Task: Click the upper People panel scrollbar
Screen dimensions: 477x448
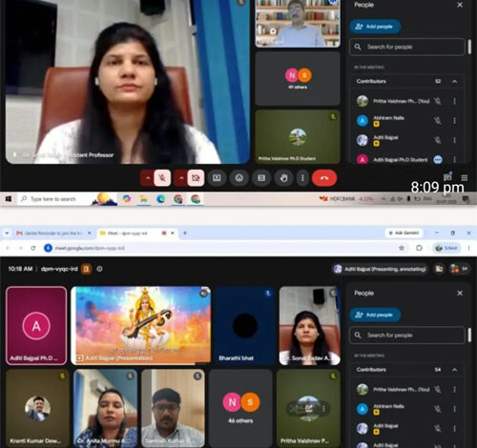Action: 469,47
